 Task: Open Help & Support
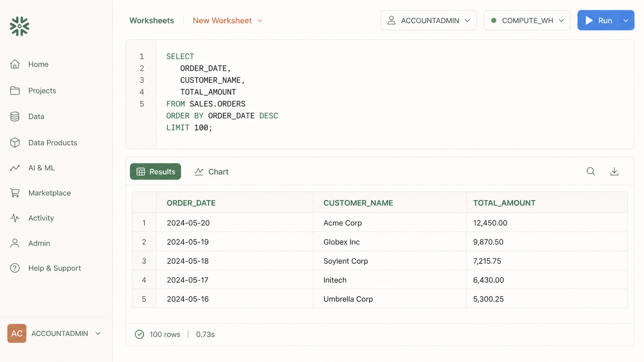(x=54, y=268)
